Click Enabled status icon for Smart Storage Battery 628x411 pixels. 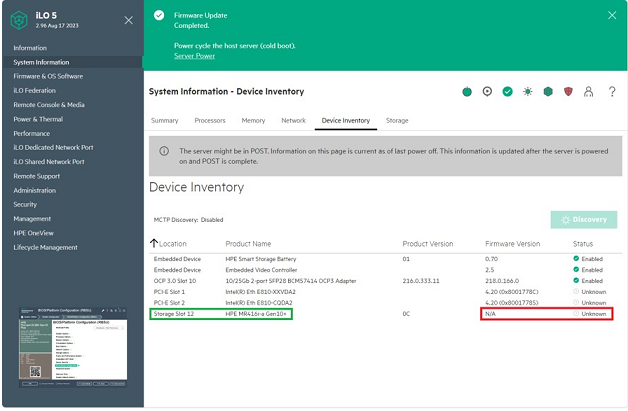pyautogui.click(x=576, y=258)
